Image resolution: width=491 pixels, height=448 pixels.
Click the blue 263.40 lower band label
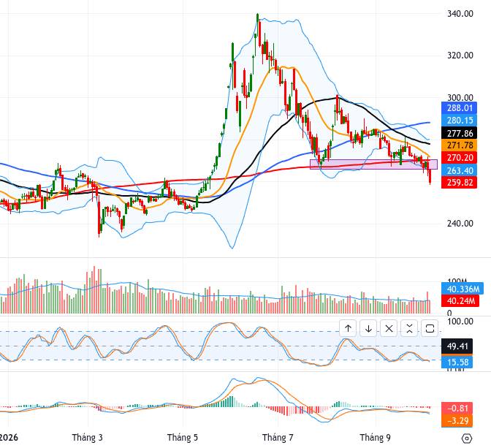click(x=459, y=170)
